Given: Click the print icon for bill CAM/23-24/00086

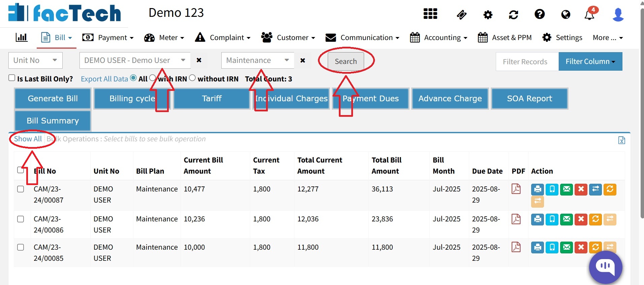Looking at the screenshot, I should 538,219.
